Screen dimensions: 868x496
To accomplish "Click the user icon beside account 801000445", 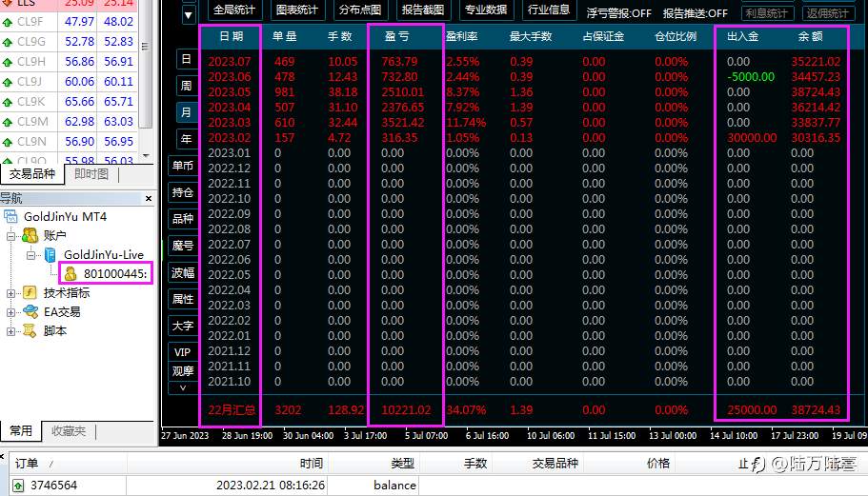I will (71, 273).
